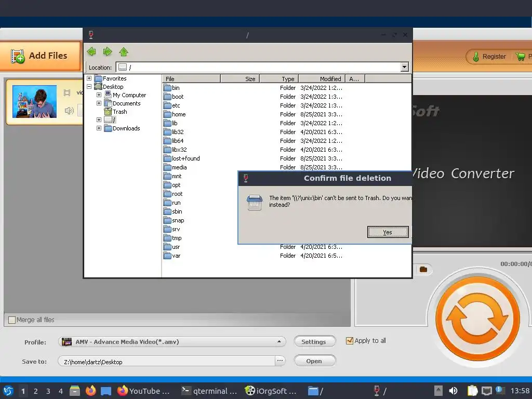Screen dimensions: 532x399
Task: Click the speaker icon beside video thumbnail
Action: (x=69, y=110)
